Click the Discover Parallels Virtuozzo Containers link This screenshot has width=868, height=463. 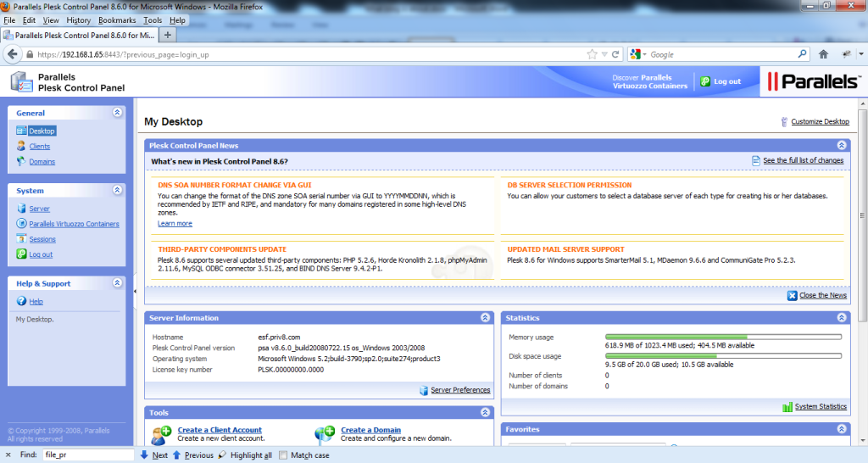[649, 81]
